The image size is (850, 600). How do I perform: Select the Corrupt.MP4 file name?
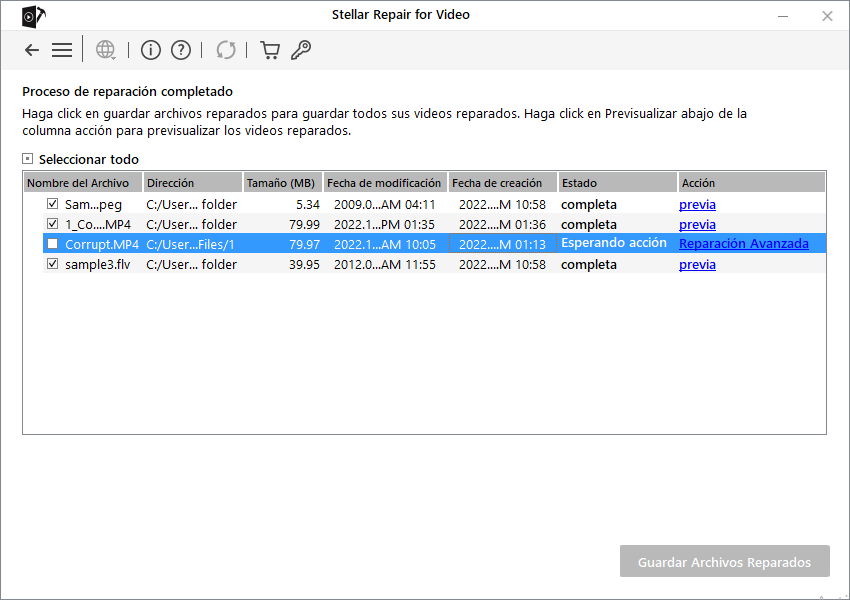click(102, 244)
